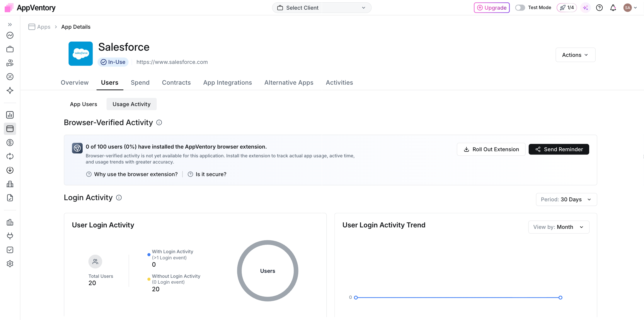The height and width of the screenshot is (320, 644).
Task: Open the Activities tab
Action: tap(339, 83)
